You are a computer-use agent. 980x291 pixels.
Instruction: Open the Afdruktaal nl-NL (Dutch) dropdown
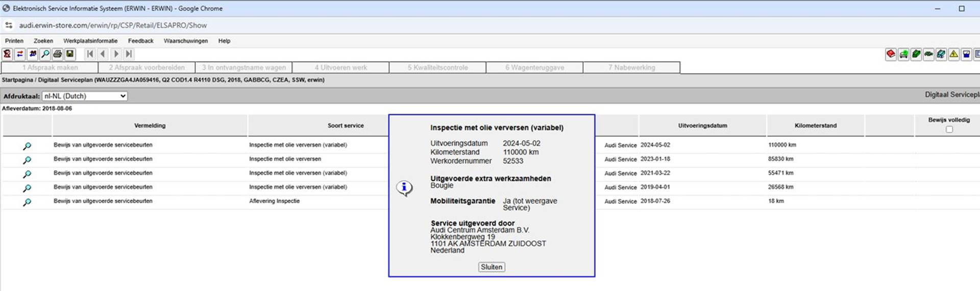coord(85,96)
